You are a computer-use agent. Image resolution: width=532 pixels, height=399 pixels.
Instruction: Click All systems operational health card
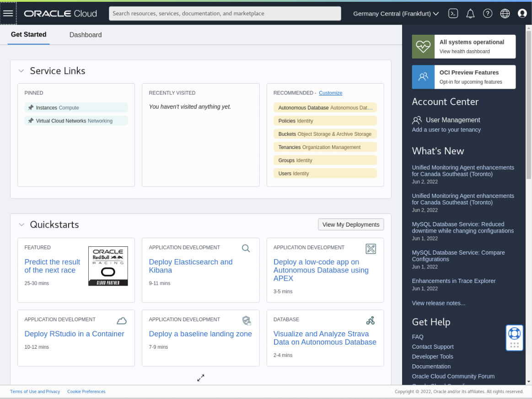pos(464,47)
